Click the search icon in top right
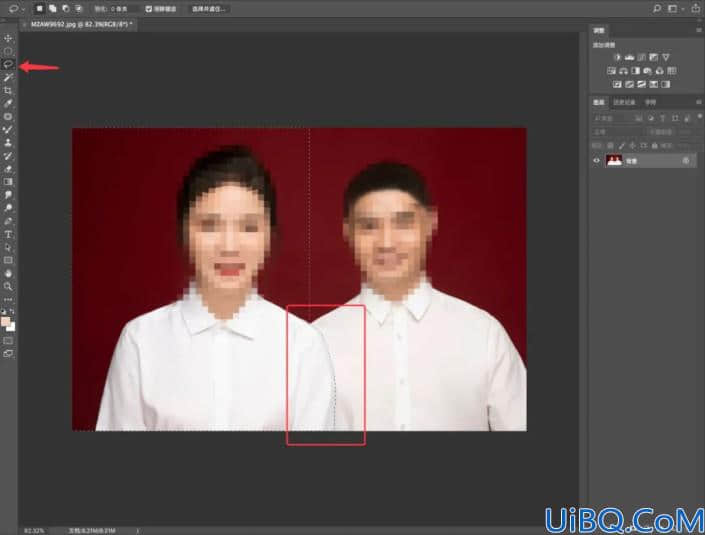Viewport: 705px width, 535px height. pyautogui.click(x=657, y=9)
